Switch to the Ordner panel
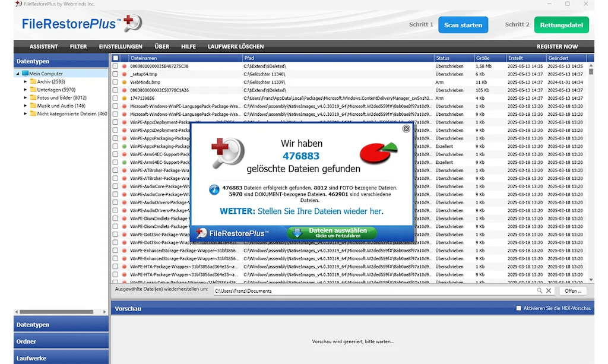The width and height of the screenshot is (608, 364). [61, 341]
